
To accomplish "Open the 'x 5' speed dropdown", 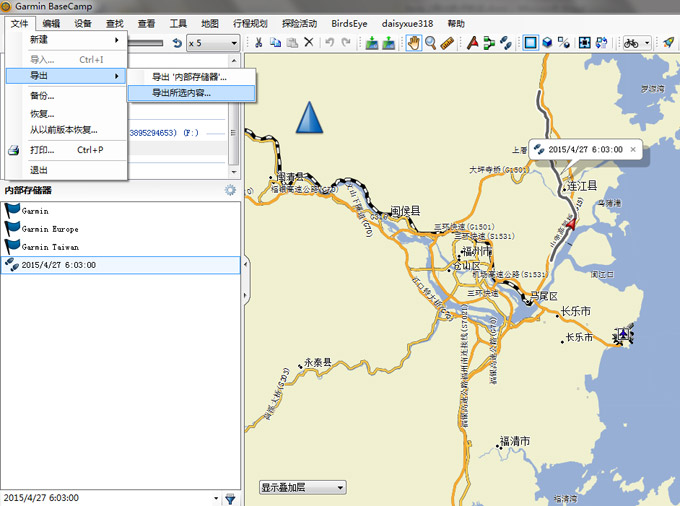I will click(x=213, y=43).
